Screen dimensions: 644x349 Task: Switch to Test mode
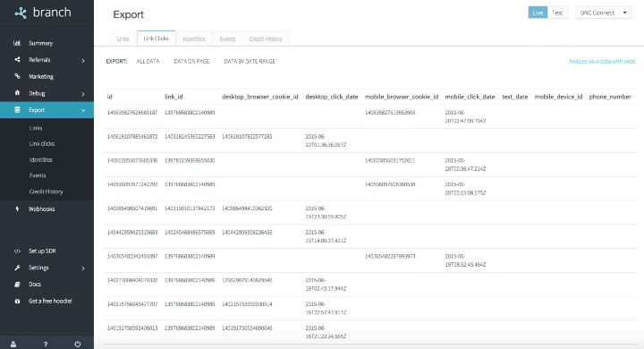[x=557, y=13]
